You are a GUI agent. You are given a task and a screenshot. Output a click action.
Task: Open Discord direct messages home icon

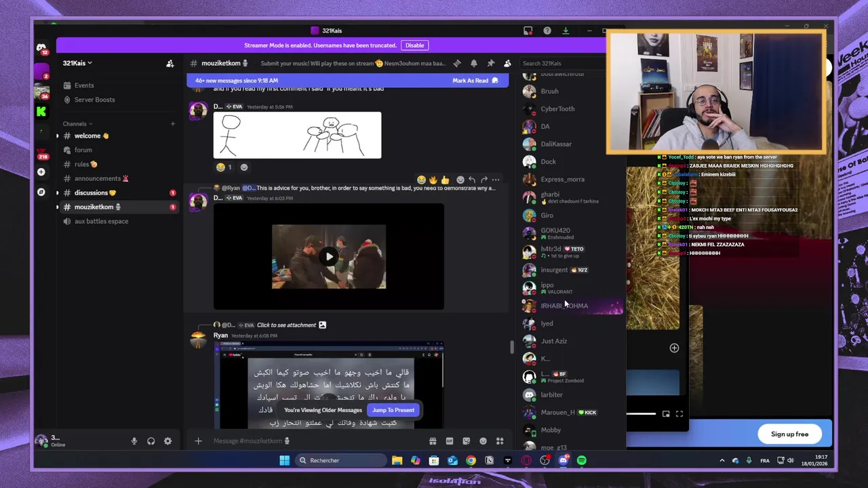[x=41, y=47]
